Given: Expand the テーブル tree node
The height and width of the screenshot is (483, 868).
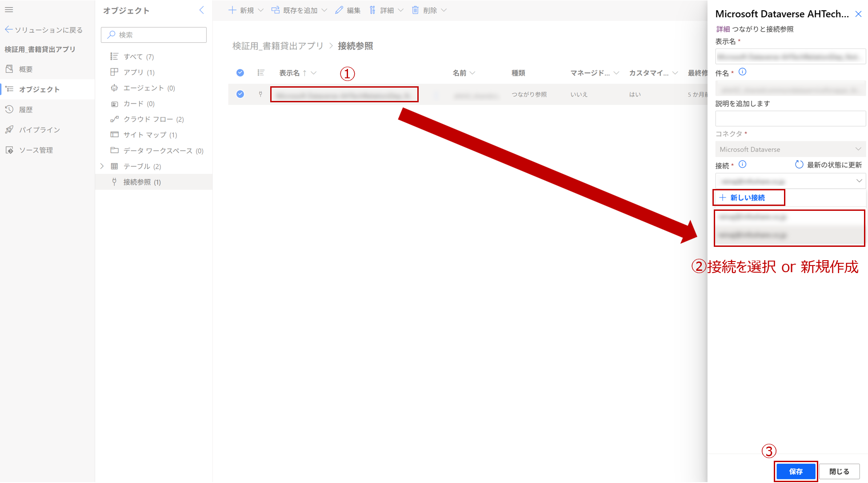Looking at the screenshot, I should tap(102, 166).
